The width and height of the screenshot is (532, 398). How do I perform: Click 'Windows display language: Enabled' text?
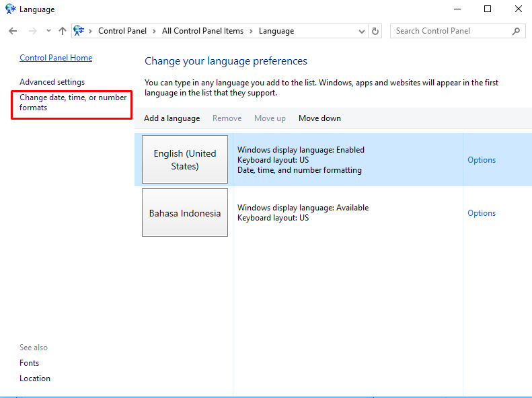301,150
